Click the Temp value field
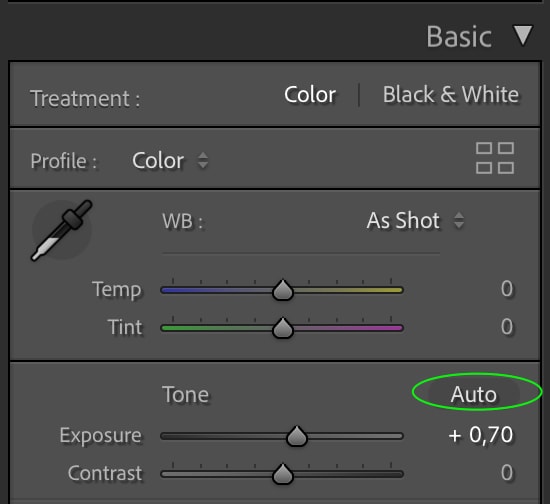The width and height of the screenshot is (550, 504). [x=507, y=289]
